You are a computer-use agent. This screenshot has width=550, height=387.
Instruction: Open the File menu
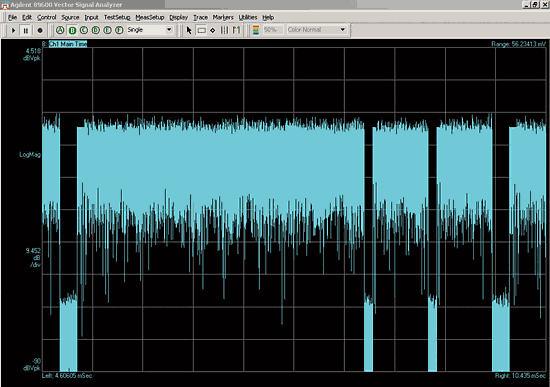(12, 17)
